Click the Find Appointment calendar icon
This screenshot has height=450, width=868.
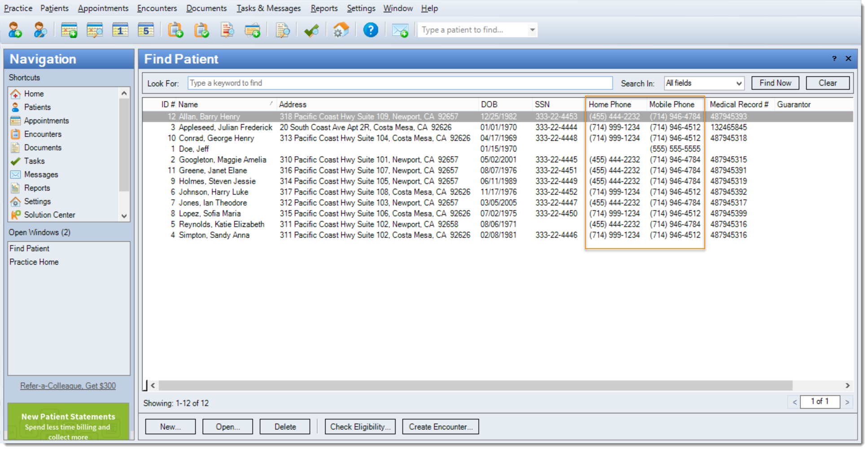[x=95, y=30]
